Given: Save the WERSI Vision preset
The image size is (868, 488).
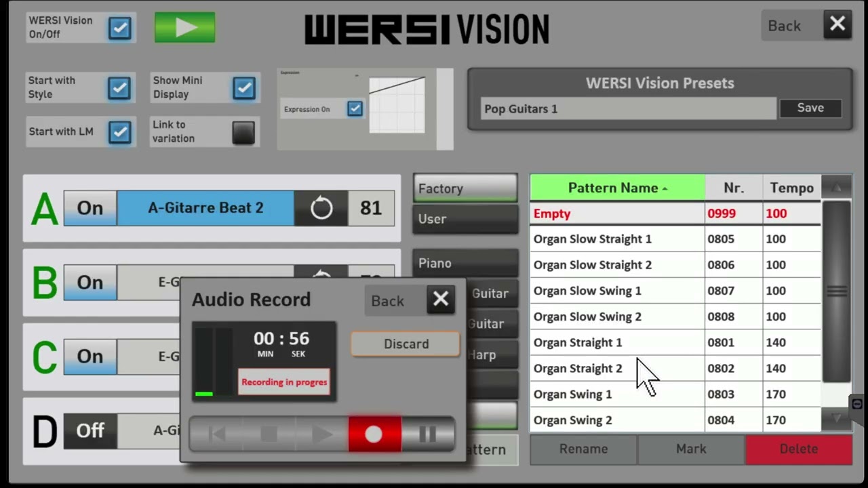Looking at the screenshot, I should [810, 108].
